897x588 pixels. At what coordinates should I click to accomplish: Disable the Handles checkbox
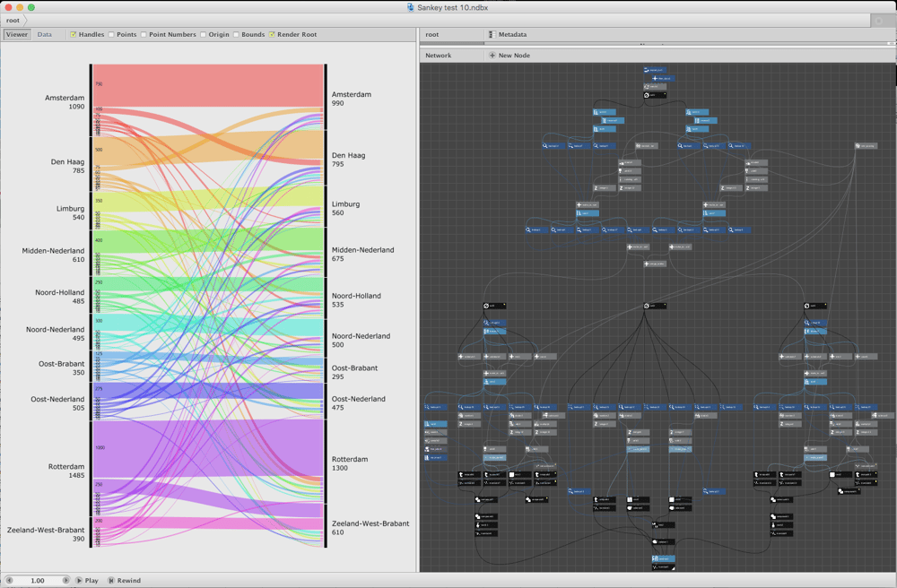[74, 34]
